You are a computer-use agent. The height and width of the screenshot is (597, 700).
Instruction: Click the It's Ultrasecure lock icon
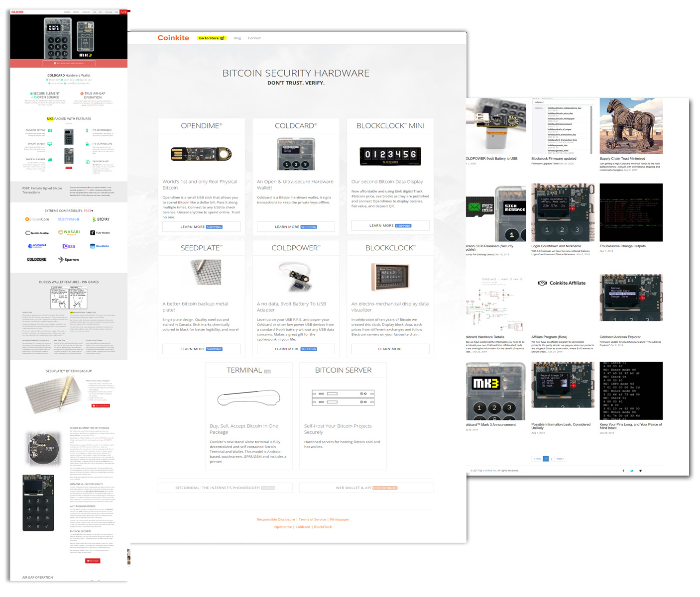click(x=88, y=144)
